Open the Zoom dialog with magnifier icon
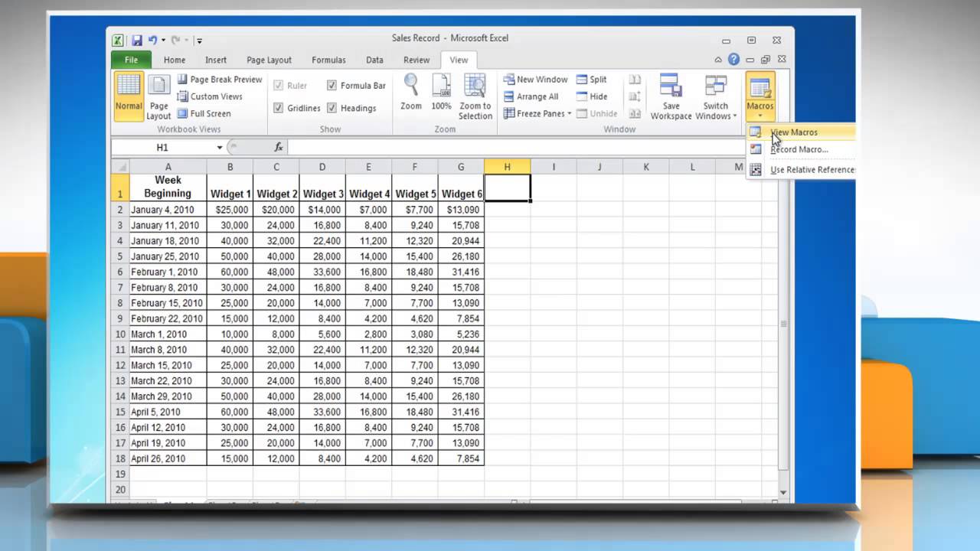 click(x=411, y=93)
